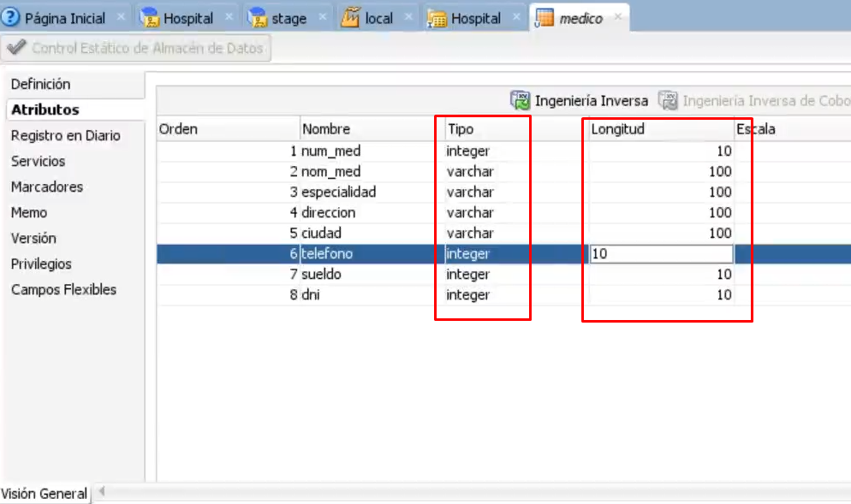
Task: Select the ciudad attribute name
Action: point(321,234)
